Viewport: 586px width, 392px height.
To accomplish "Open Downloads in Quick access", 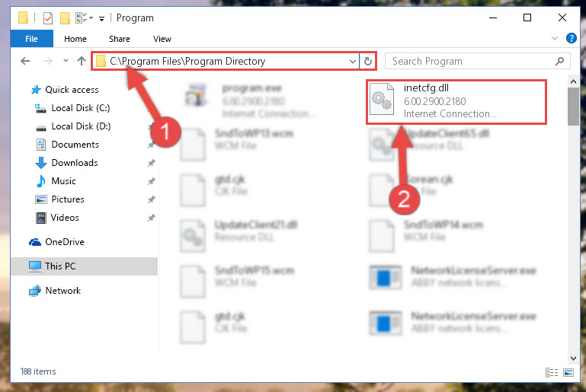I will point(75,163).
